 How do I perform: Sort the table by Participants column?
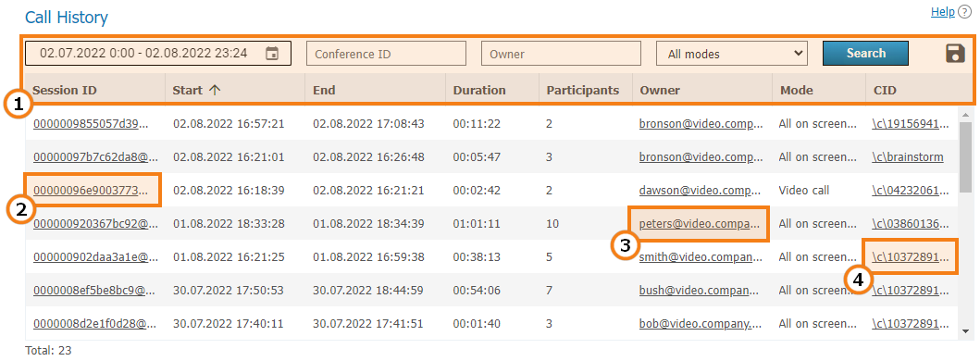click(582, 90)
